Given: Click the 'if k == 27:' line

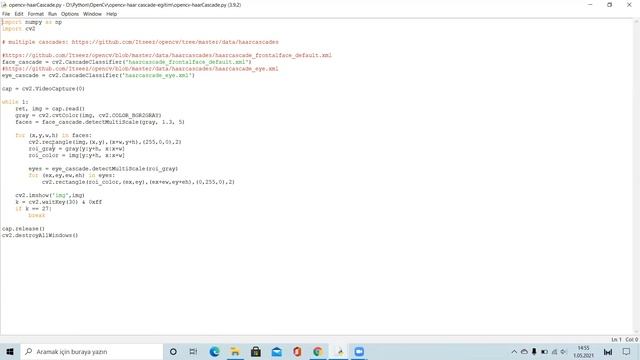Looking at the screenshot, I should (33, 209).
